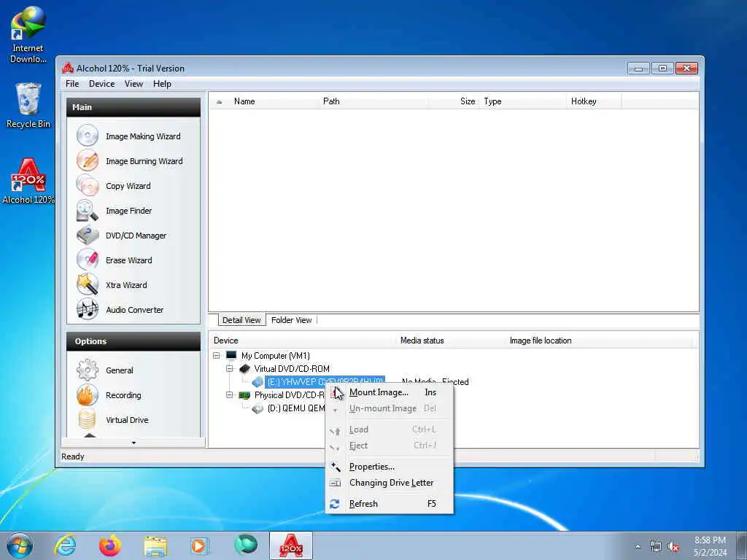Open the Help menu

pyautogui.click(x=162, y=84)
